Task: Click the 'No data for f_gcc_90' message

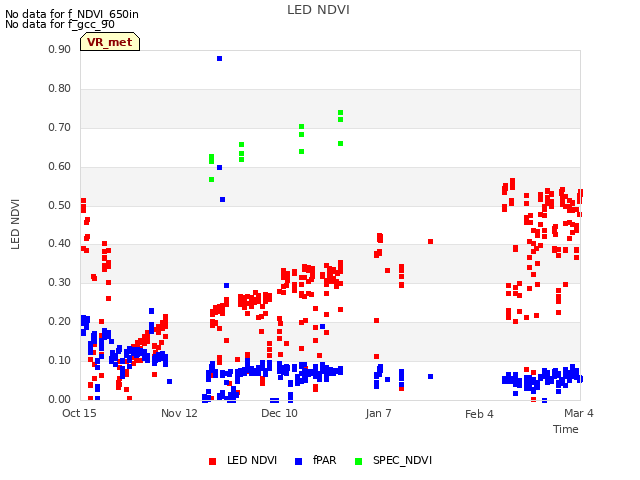Action: (x=60, y=24)
